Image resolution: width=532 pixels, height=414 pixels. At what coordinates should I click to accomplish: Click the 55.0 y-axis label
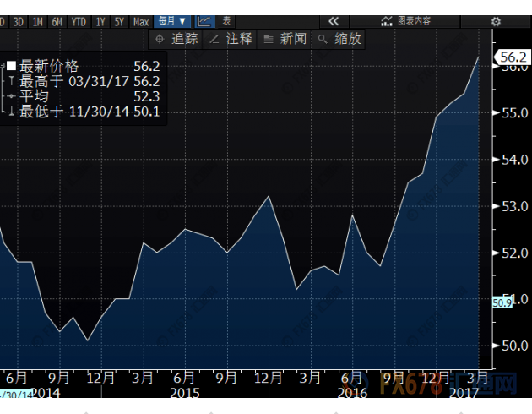click(x=515, y=113)
